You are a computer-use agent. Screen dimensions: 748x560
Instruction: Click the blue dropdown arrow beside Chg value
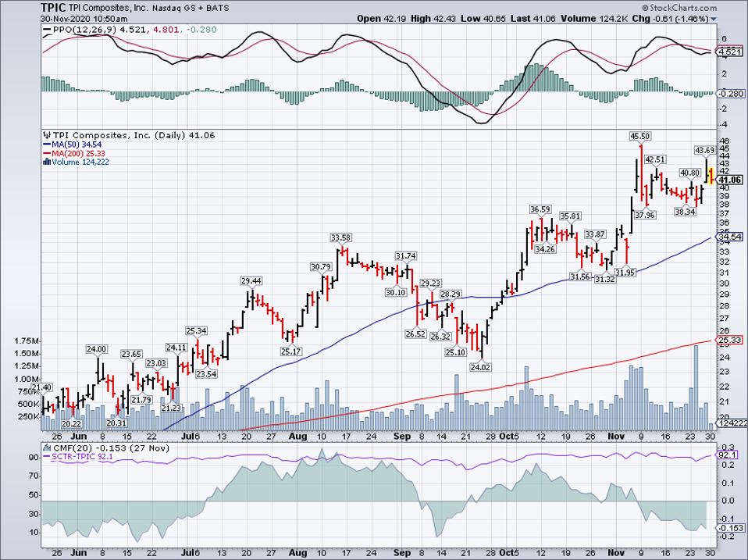714,19
